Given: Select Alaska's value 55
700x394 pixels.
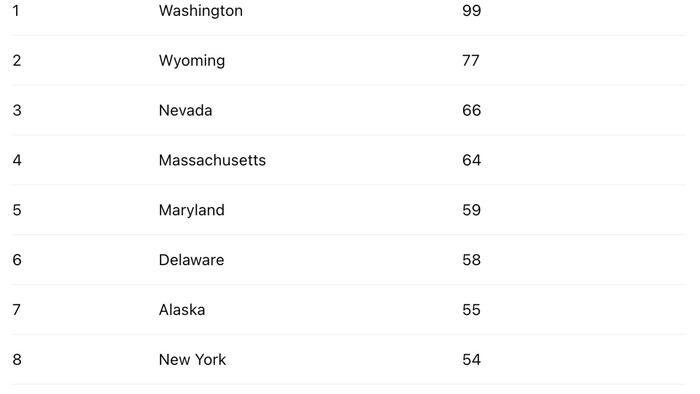Looking at the screenshot, I should click(x=471, y=310).
